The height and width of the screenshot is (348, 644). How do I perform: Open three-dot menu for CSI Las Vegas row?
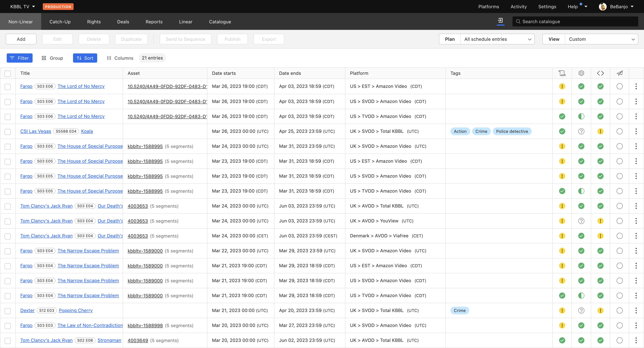pyautogui.click(x=636, y=131)
